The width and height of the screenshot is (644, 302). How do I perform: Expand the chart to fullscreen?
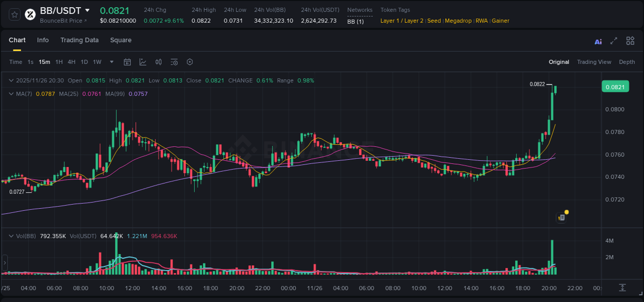614,41
